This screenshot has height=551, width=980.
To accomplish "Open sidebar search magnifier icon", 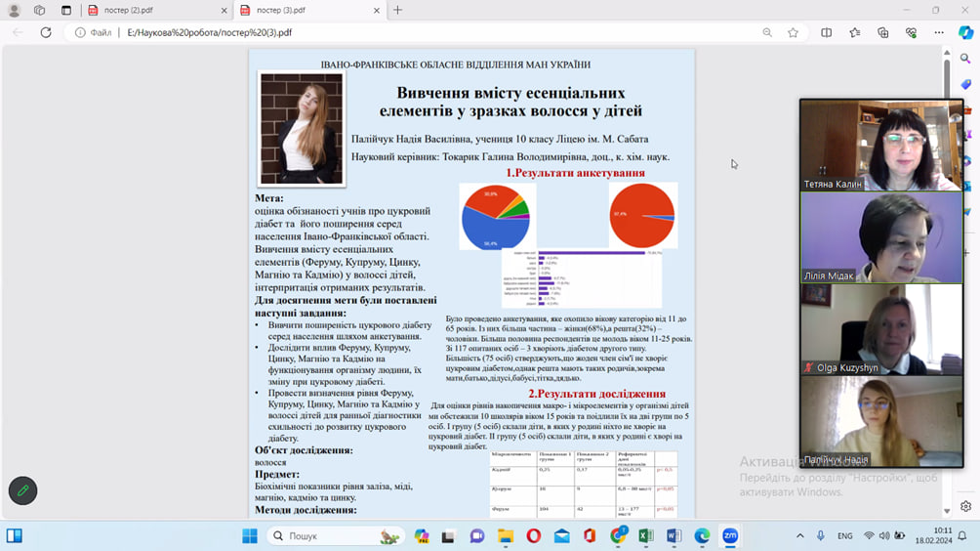I will click(x=965, y=59).
